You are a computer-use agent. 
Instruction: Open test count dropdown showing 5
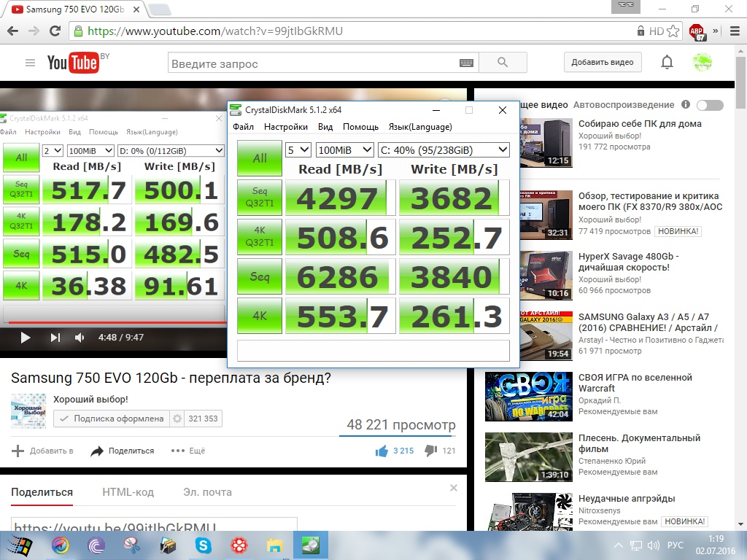(x=298, y=150)
